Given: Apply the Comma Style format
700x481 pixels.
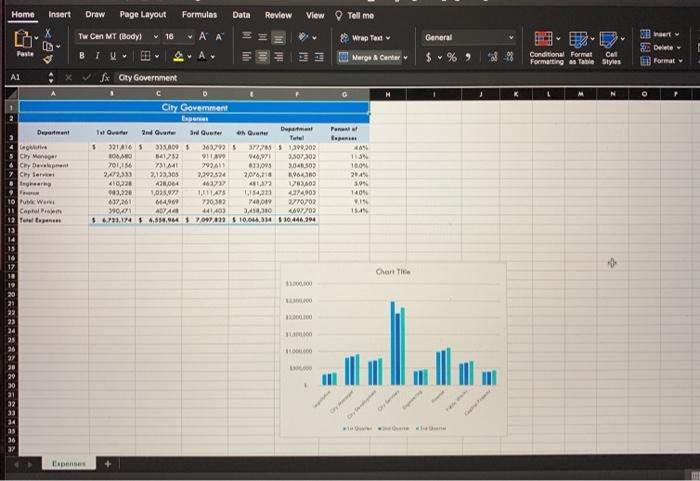Looking at the screenshot, I should (468, 57).
